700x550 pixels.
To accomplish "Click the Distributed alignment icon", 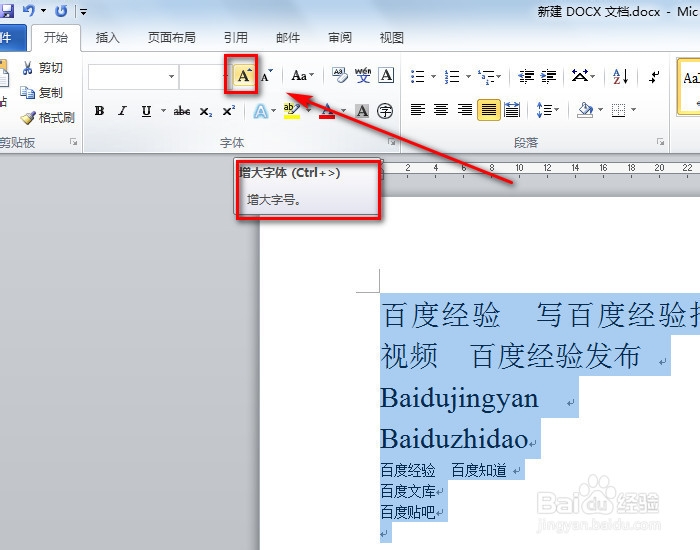I will (x=512, y=109).
